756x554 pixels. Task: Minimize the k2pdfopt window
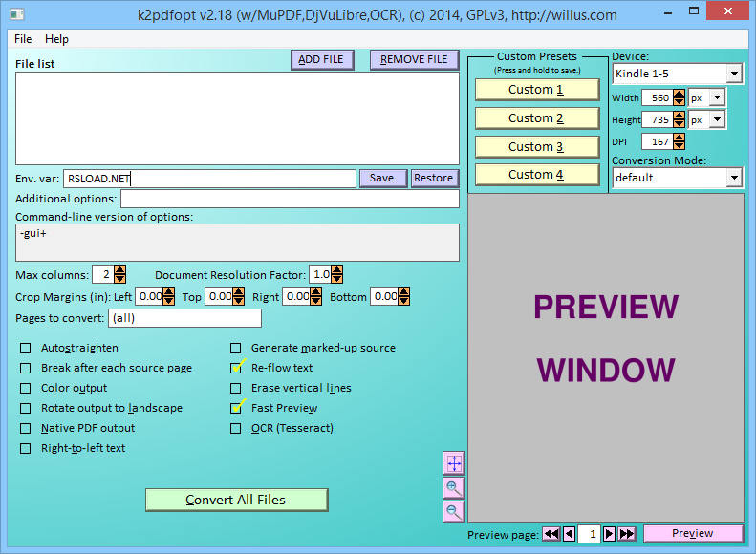pyautogui.click(x=668, y=12)
